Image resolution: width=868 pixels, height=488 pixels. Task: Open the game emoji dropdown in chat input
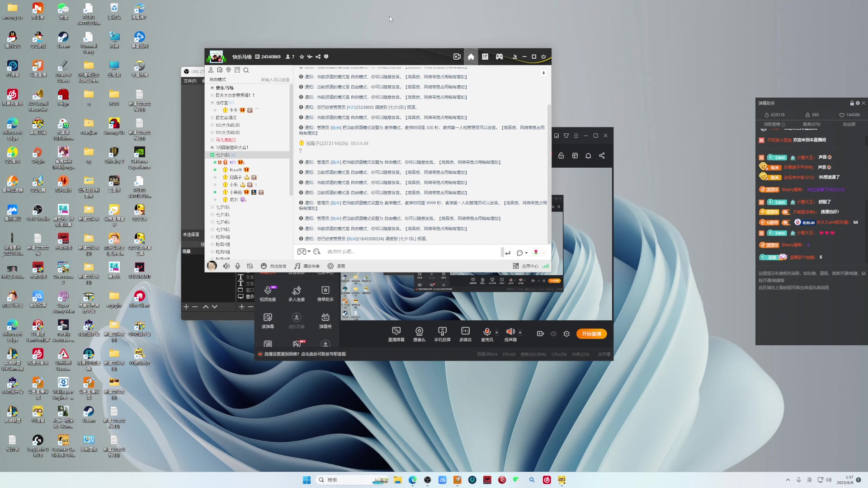pos(304,252)
